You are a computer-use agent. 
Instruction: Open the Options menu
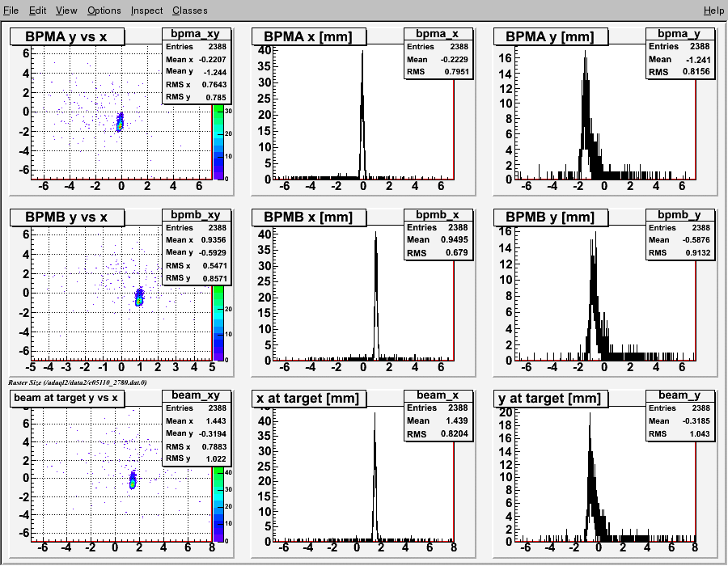(104, 11)
